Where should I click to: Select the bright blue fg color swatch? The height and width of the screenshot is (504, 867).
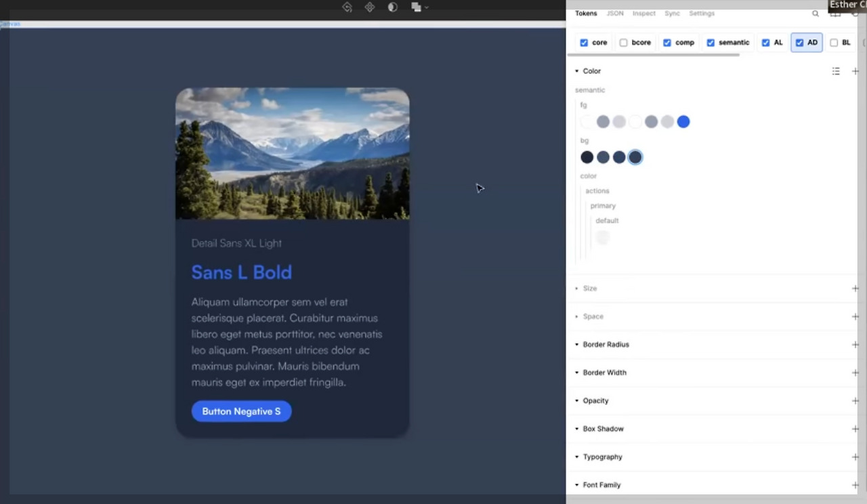683,121
